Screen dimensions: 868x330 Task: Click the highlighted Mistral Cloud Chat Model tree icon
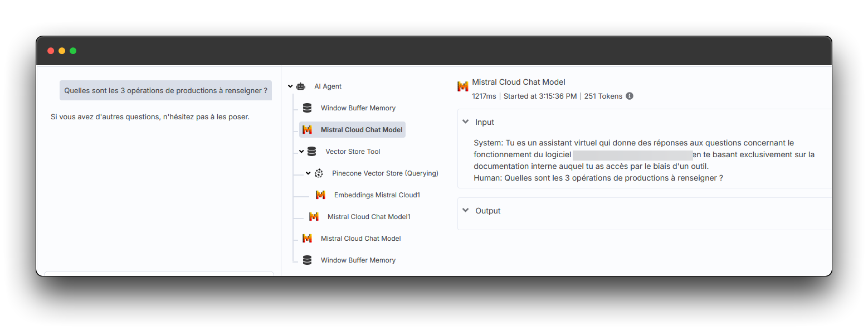pos(307,130)
